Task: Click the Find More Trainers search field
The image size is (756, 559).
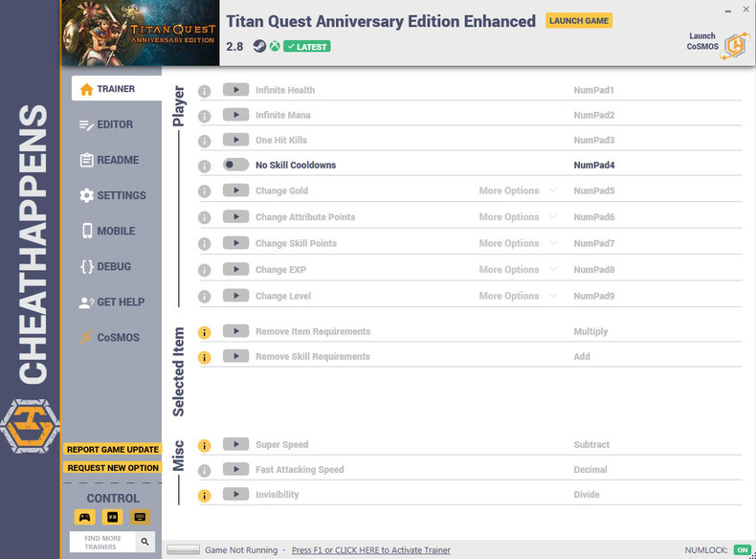Action: pos(102,542)
